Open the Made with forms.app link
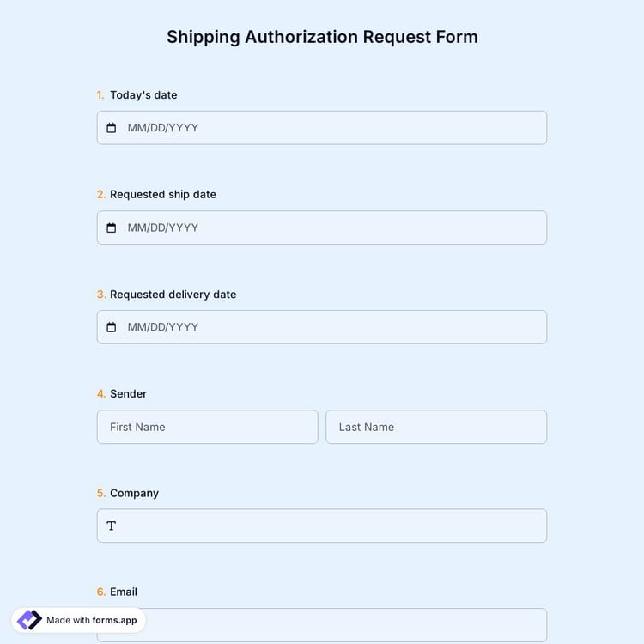Image resolution: width=644 pixels, height=644 pixels. [x=91, y=620]
